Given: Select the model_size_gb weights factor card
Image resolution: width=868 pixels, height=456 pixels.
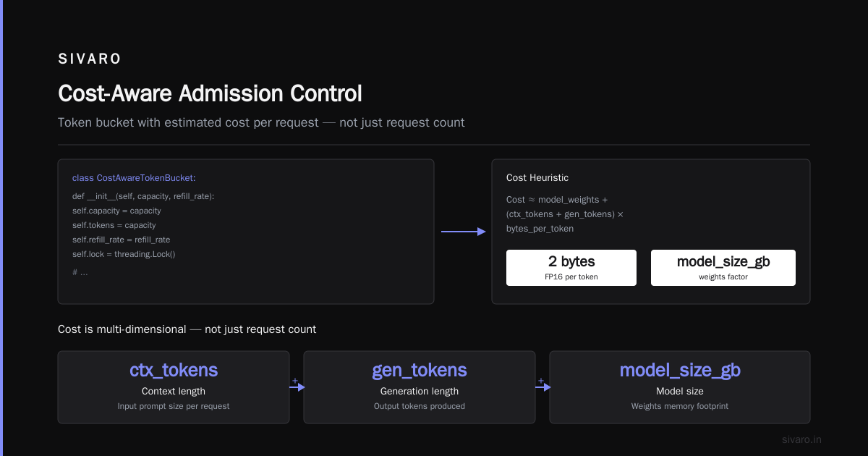Looking at the screenshot, I should click(x=723, y=268).
